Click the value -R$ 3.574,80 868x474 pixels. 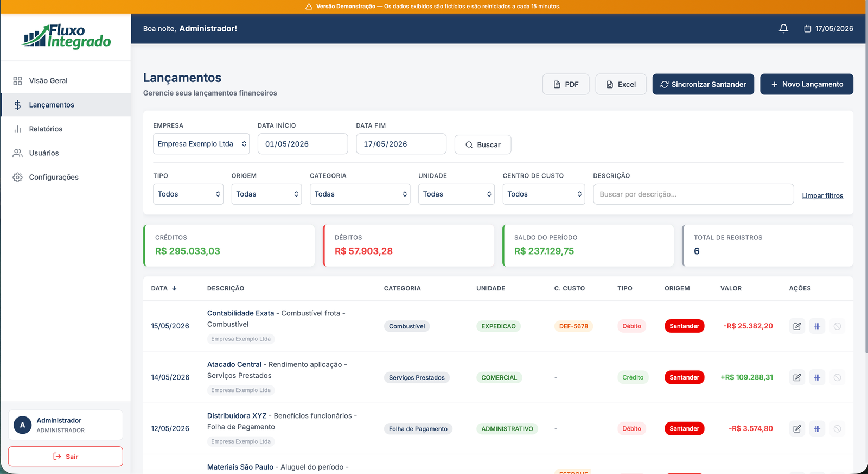tap(751, 429)
